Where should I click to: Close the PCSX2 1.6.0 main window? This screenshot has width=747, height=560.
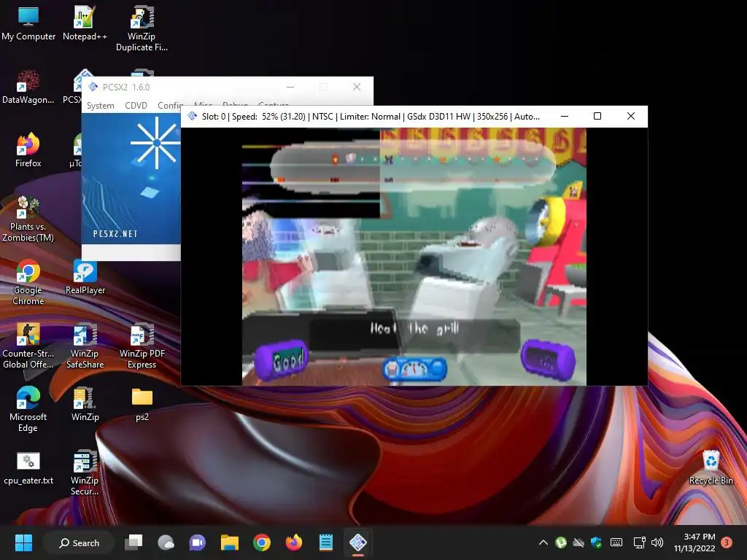356,87
